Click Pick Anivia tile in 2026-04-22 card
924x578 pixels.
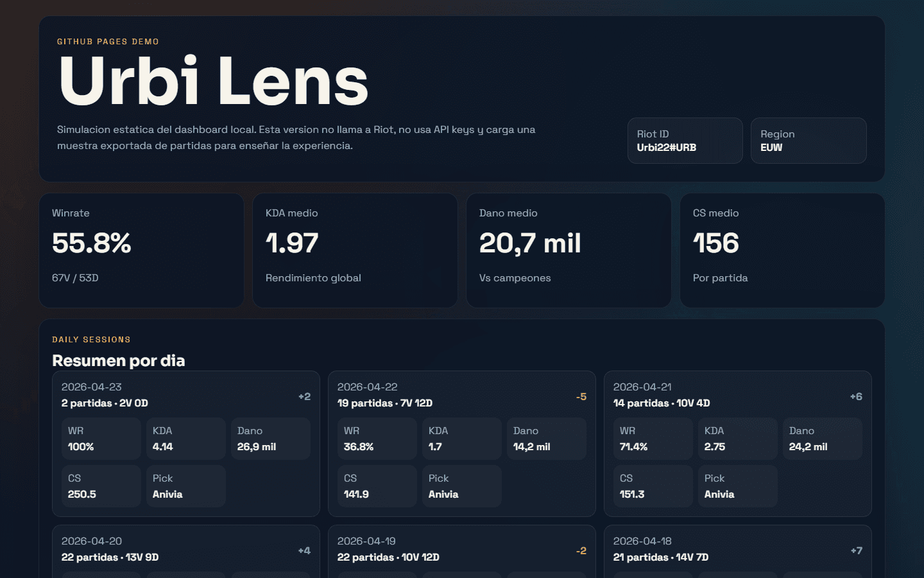click(x=462, y=486)
